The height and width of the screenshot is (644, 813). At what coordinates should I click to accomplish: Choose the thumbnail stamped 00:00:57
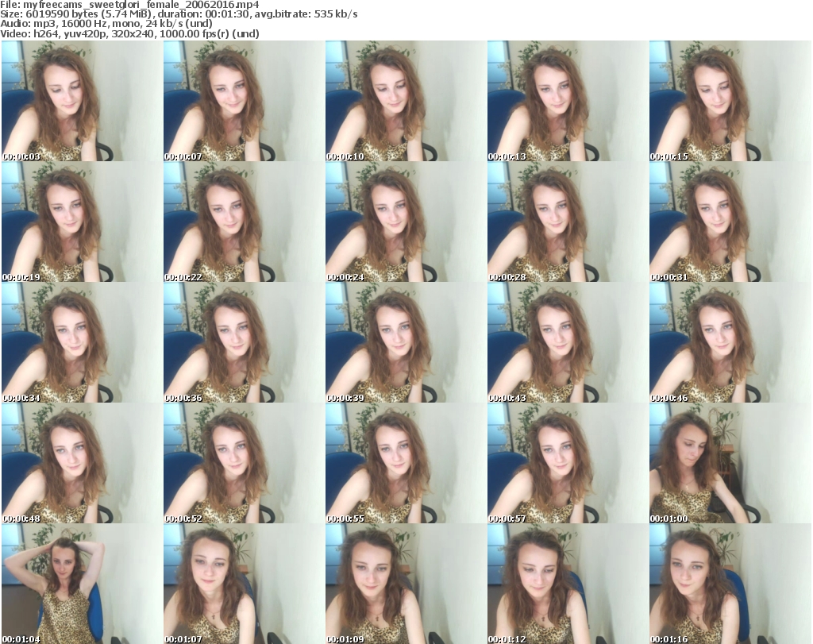coord(568,464)
